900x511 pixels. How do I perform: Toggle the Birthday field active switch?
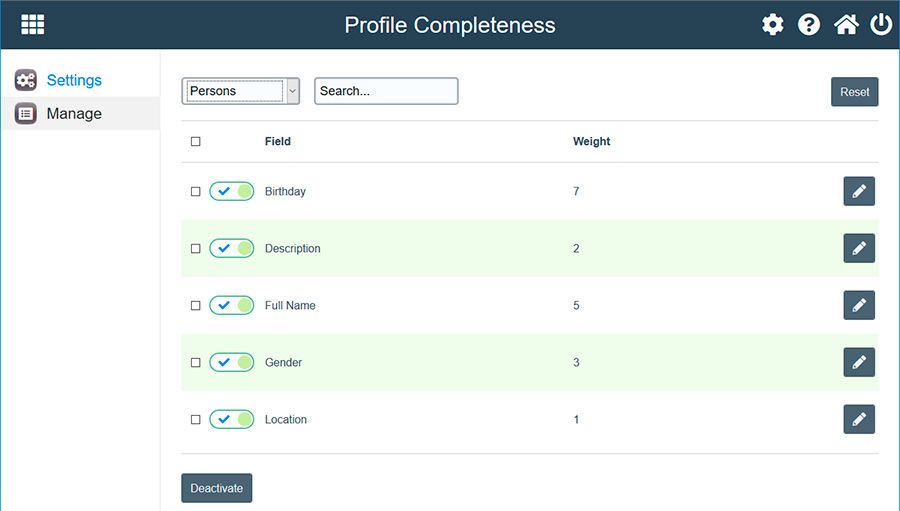(231, 191)
